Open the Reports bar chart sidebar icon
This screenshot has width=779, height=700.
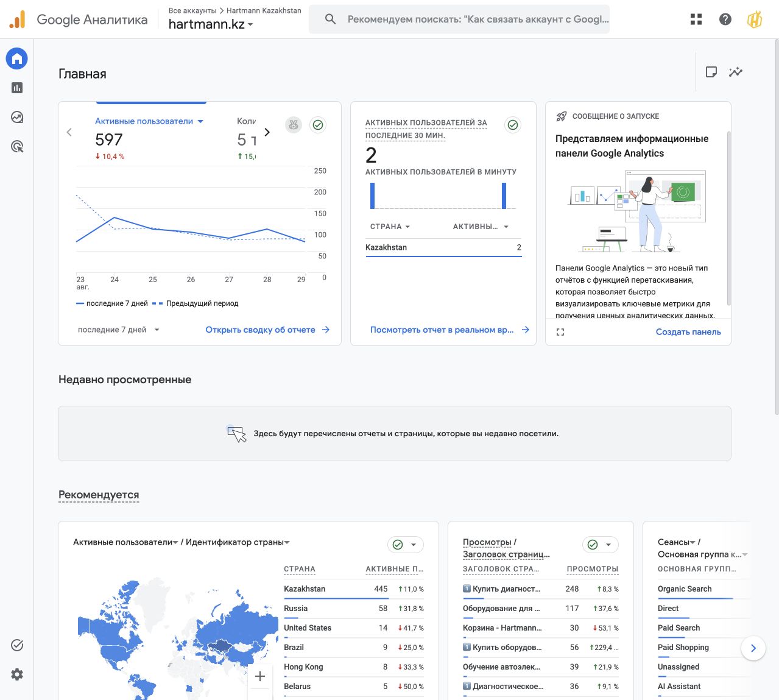[x=17, y=88]
